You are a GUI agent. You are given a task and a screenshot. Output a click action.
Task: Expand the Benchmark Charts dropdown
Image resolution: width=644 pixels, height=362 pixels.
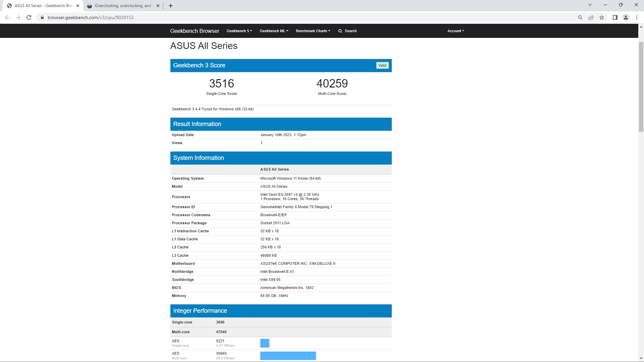click(313, 31)
